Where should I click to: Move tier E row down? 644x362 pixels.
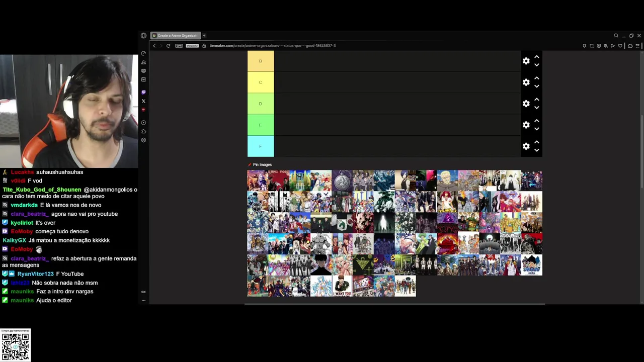pos(537,129)
